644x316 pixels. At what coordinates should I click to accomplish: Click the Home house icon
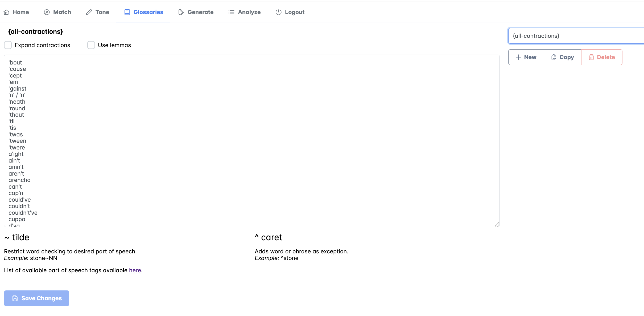6,12
